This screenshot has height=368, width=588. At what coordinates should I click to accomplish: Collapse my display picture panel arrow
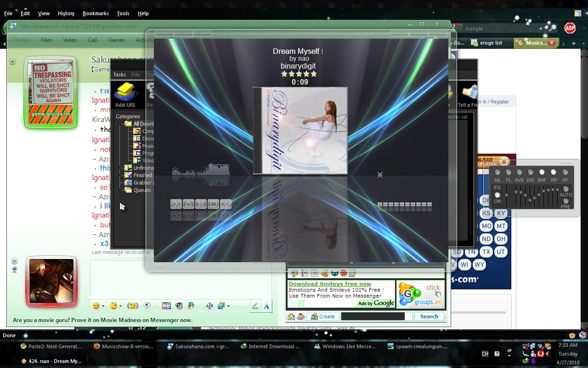pyautogui.click(x=14, y=261)
